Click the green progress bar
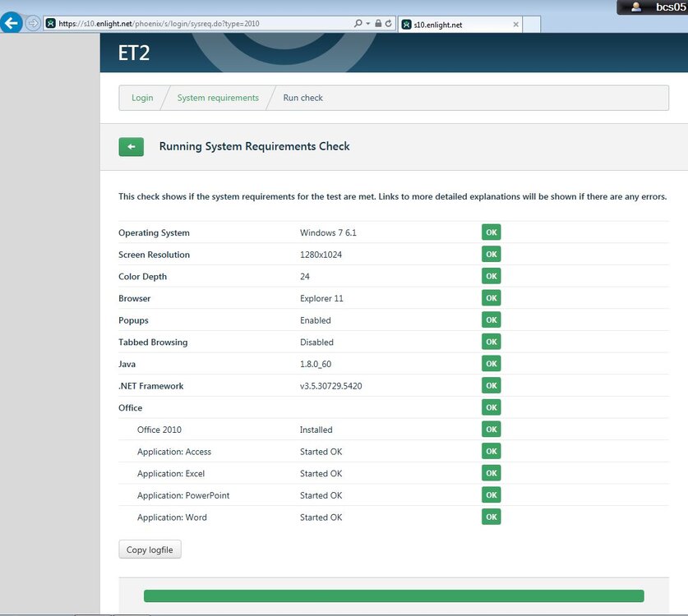Image resolution: width=688 pixels, height=616 pixels. (x=394, y=595)
